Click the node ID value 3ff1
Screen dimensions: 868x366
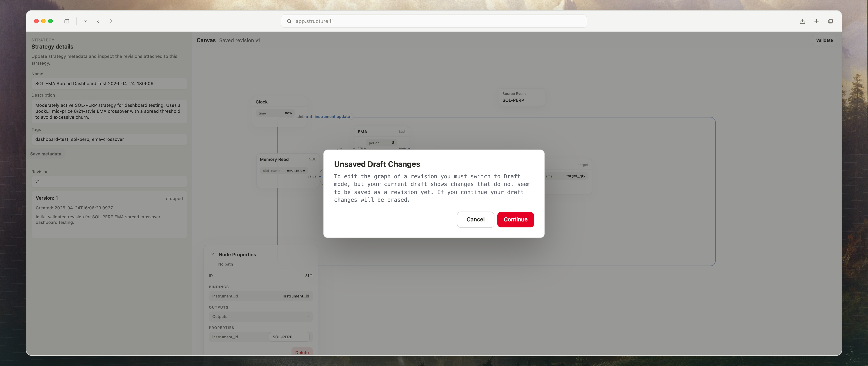point(309,276)
